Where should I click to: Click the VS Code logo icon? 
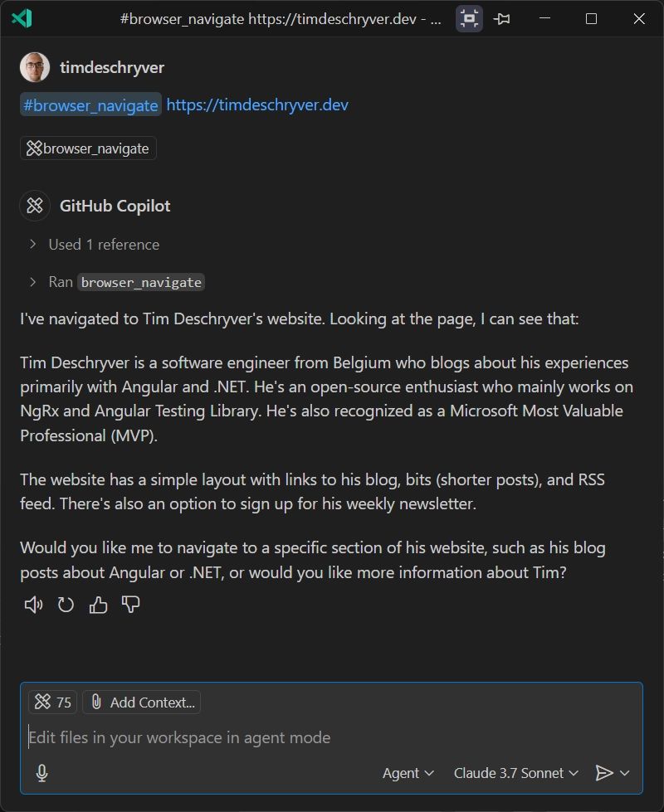pos(22,18)
